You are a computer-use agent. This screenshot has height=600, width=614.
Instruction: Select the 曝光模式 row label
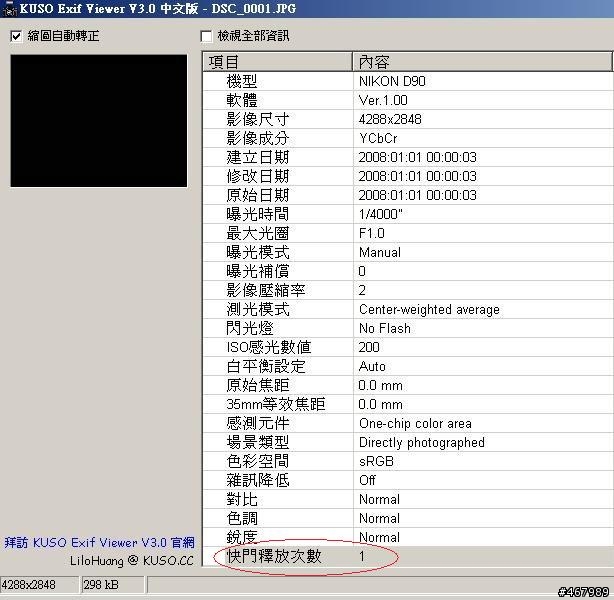[257, 252]
